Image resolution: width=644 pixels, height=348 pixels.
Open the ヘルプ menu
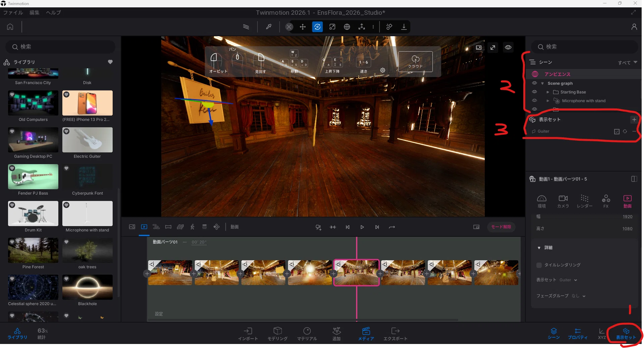pyautogui.click(x=54, y=13)
